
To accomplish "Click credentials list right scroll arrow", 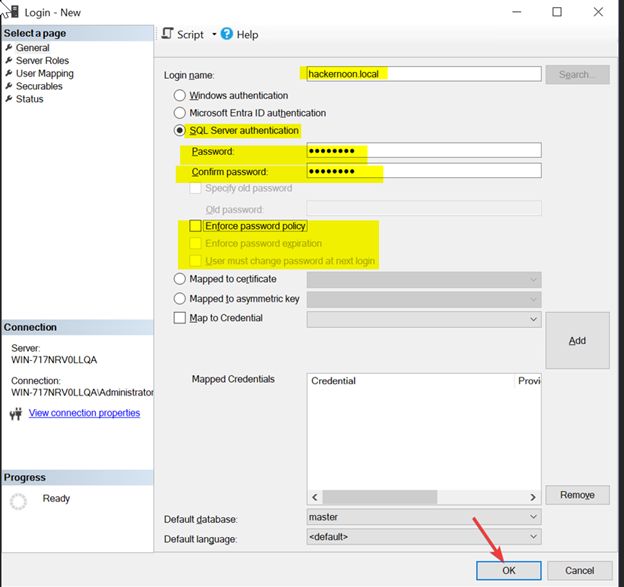I will (533, 497).
